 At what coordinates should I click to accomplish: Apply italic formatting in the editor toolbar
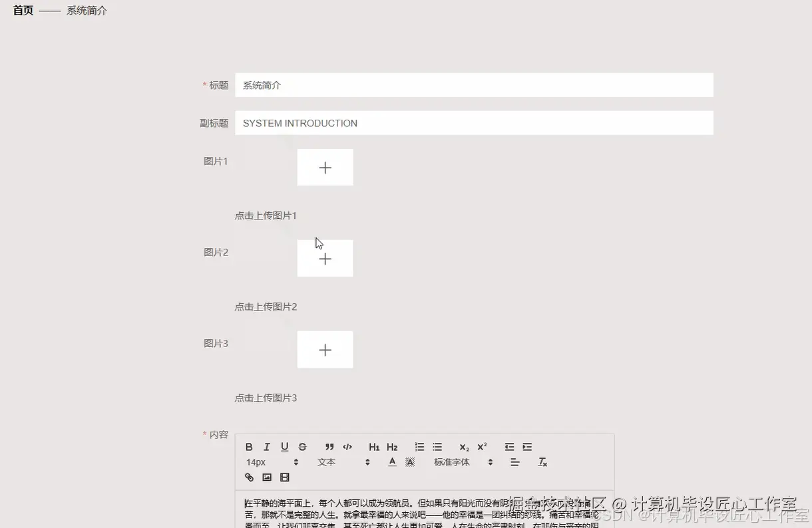point(267,446)
